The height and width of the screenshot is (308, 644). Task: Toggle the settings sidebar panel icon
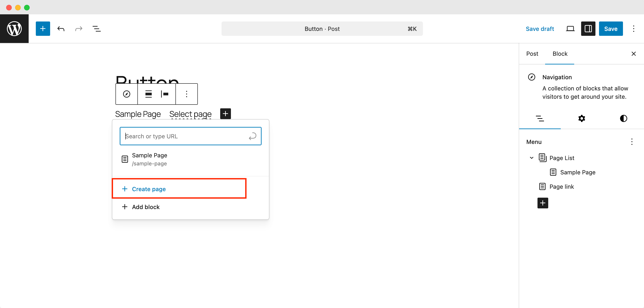tap(588, 29)
